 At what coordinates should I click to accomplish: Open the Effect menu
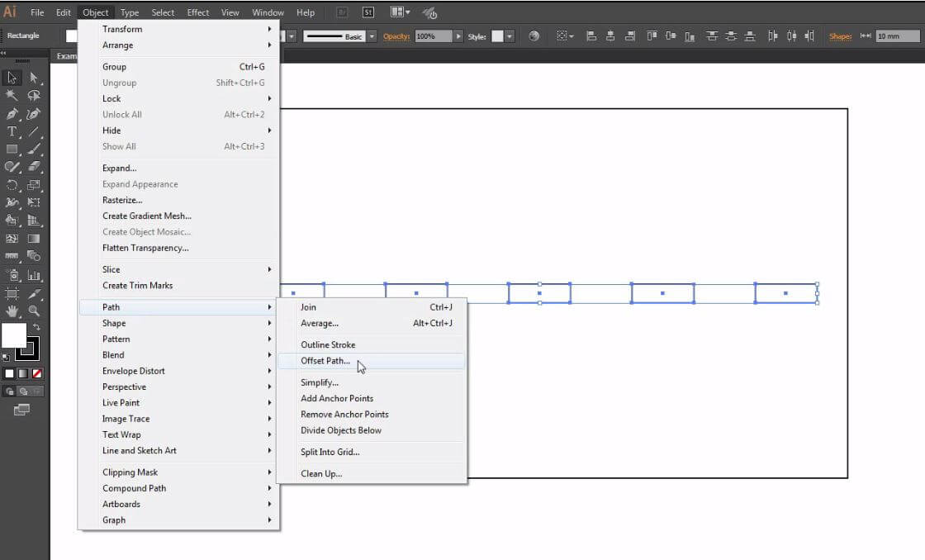pos(197,12)
